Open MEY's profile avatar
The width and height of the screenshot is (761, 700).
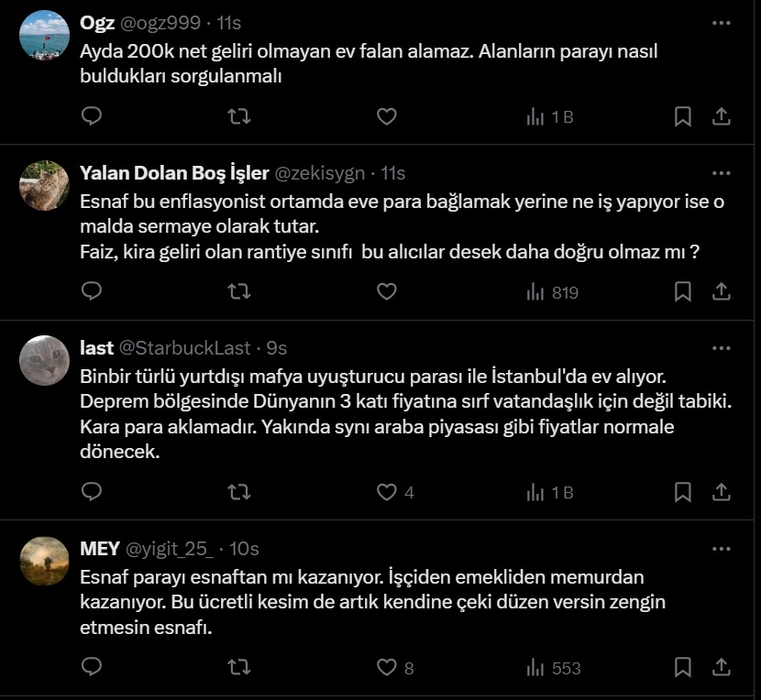44,561
